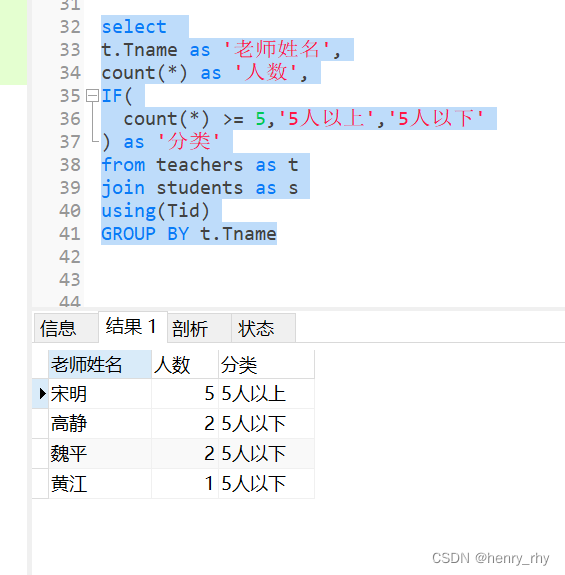
Task: Click line number 38 in the gutter
Action: (70, 165)
